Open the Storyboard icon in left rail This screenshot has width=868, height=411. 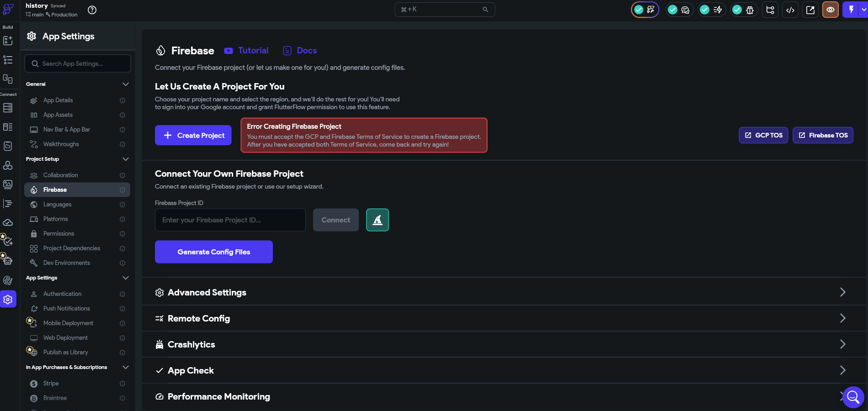[8, 79]
